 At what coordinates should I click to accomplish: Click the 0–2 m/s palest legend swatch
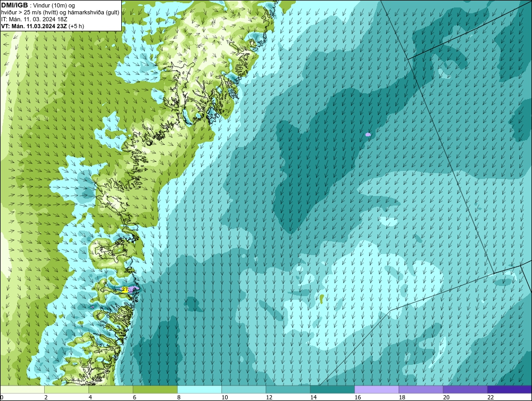(x=22, y=389)
